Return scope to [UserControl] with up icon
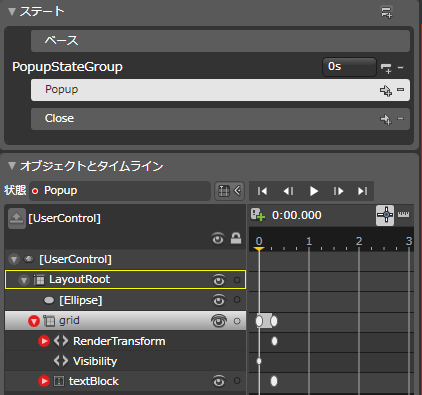The width and height of the screenshot is (422, 395). click(17, 218)
